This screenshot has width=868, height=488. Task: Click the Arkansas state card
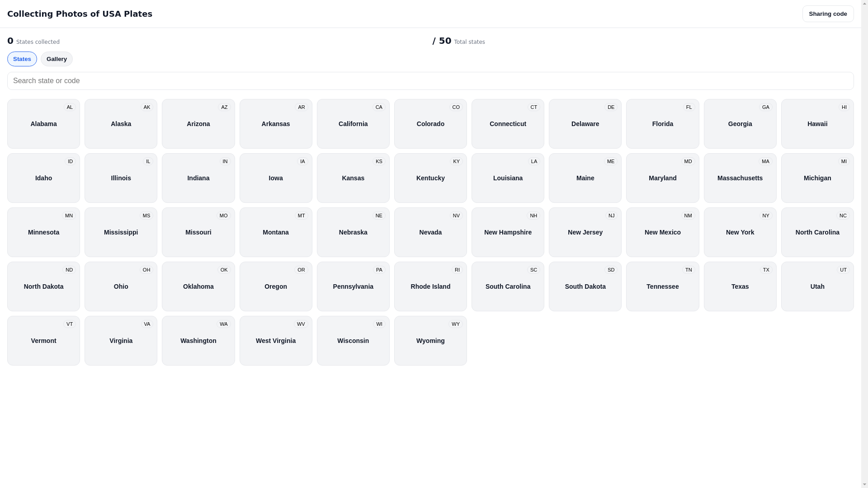coord(276,124)
